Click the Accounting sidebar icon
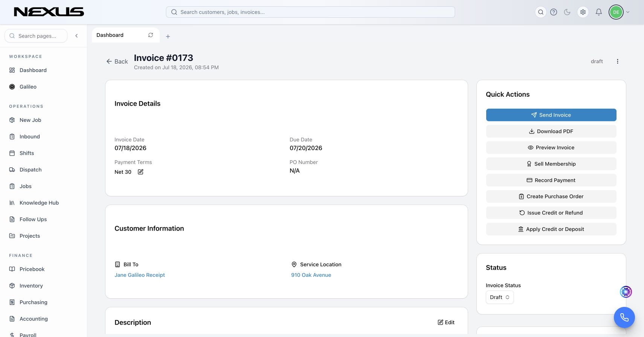The height and width of the screenshot is (337, 644). (x=12, y=319)
